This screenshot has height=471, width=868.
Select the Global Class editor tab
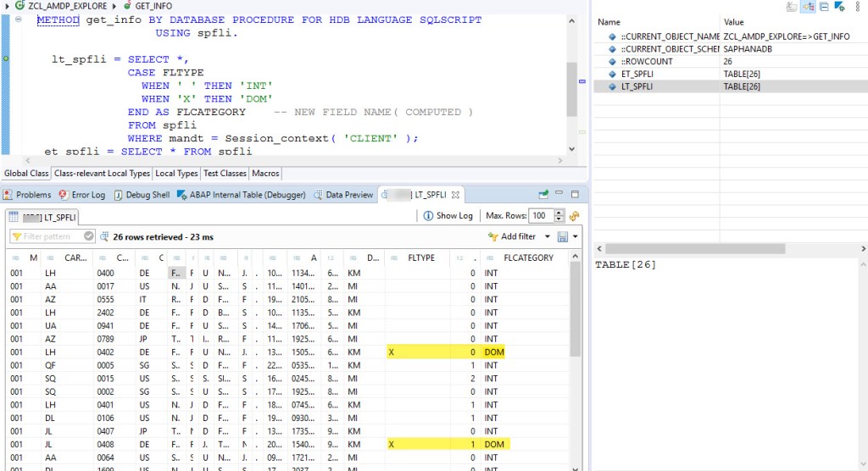click(x=26, y=173)
